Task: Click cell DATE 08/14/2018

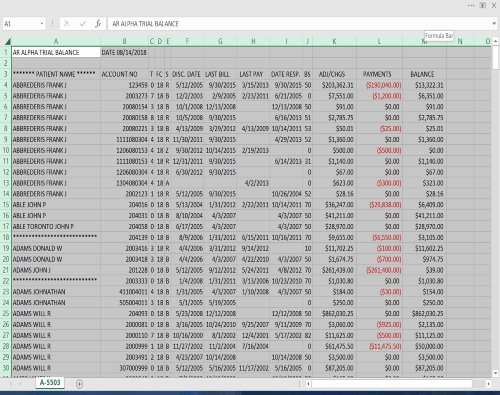Action: pos(124,52)
